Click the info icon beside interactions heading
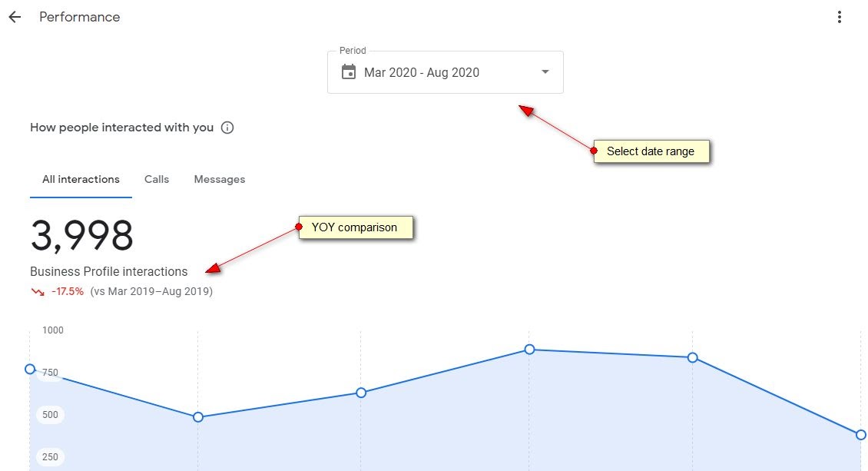This screenshot has width=868, height=471. tap(227, 128)
